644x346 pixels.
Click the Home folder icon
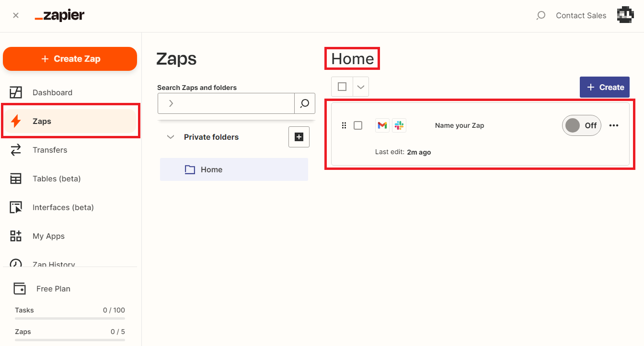click(190, 169)
